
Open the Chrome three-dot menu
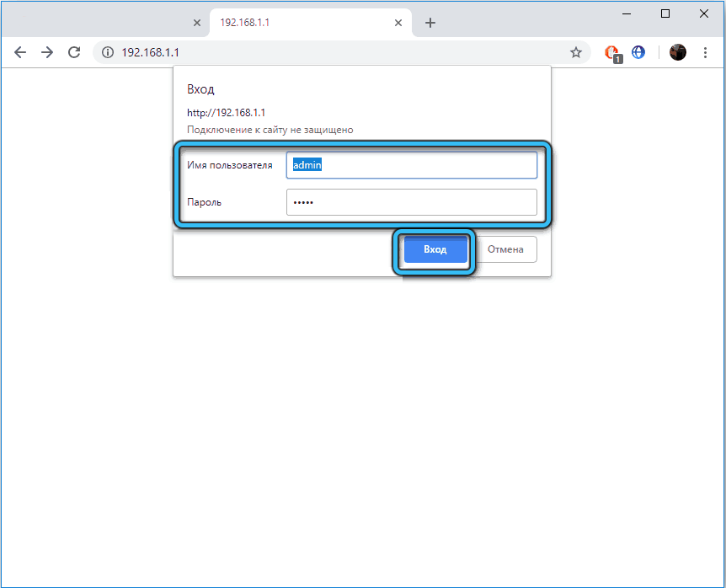(706, 52)
